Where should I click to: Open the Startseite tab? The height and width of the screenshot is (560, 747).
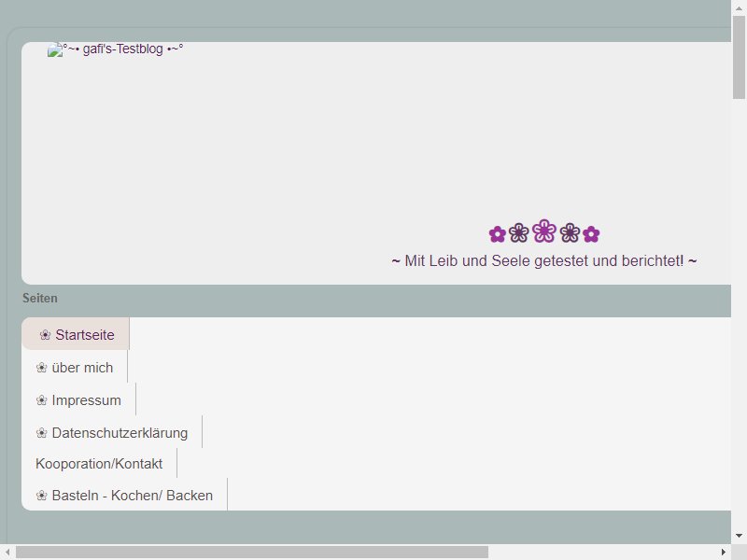(x=76, y=335)
